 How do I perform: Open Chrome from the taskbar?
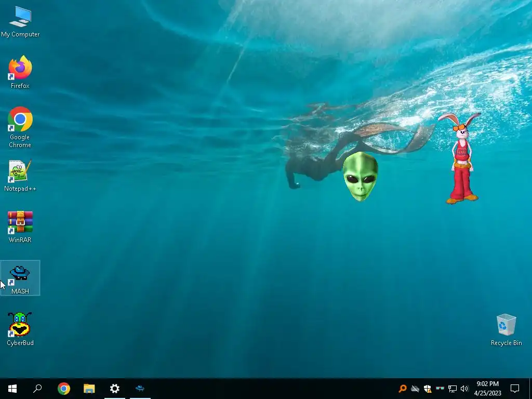point(64,389)
